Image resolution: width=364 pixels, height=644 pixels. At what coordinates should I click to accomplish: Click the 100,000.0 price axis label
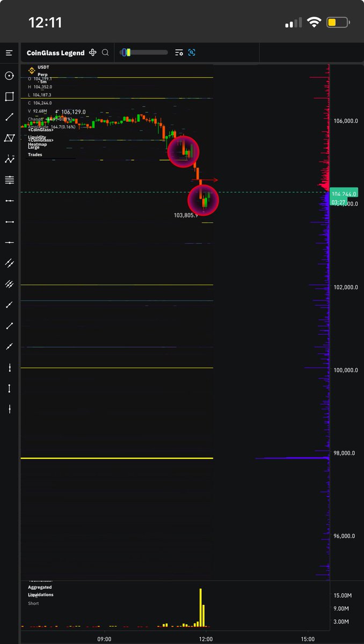(345, 370)
